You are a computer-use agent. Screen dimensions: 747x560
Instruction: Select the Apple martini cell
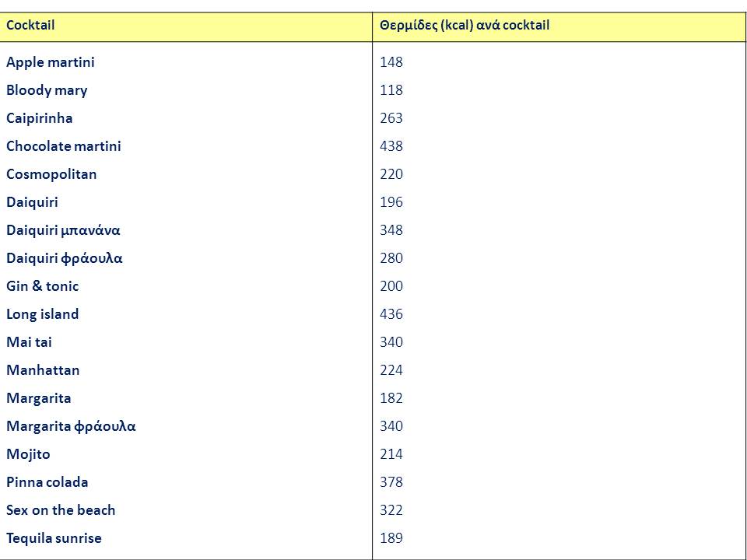(x=51, y=62)
